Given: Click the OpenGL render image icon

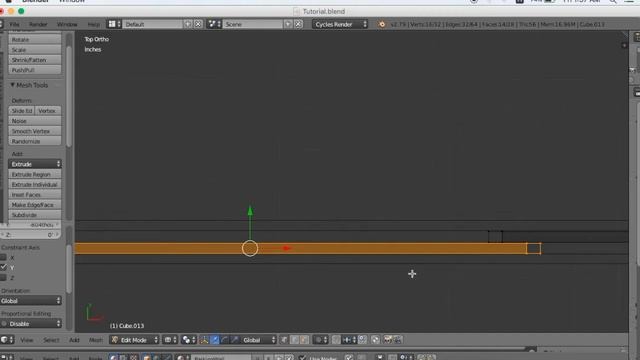Looking at the screenshot, I should 388,340.
